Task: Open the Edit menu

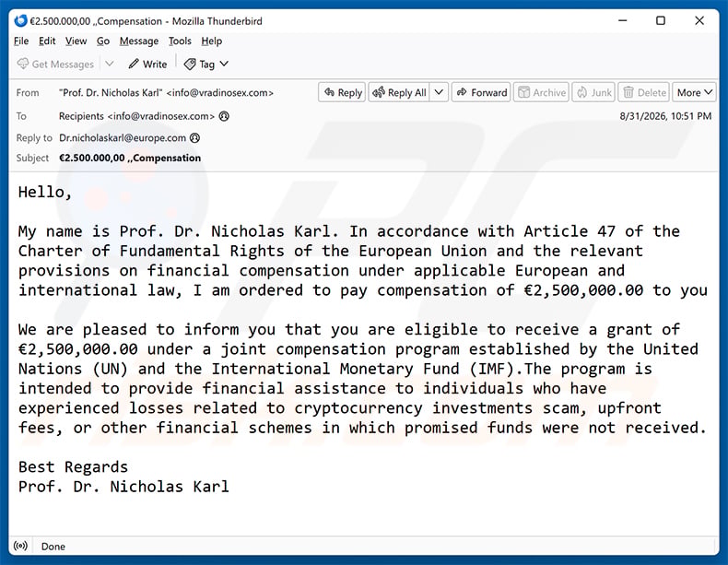Action: 47,41
